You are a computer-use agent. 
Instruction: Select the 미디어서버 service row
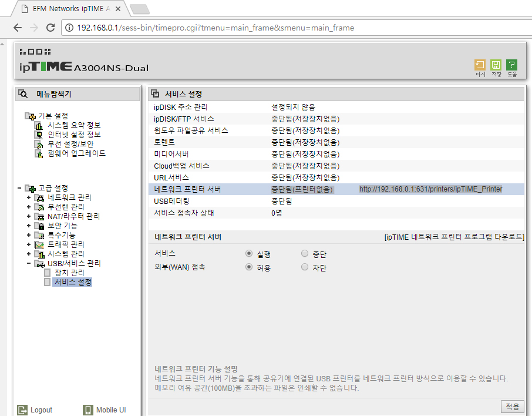pyautogui.click(x=336, y=154)
